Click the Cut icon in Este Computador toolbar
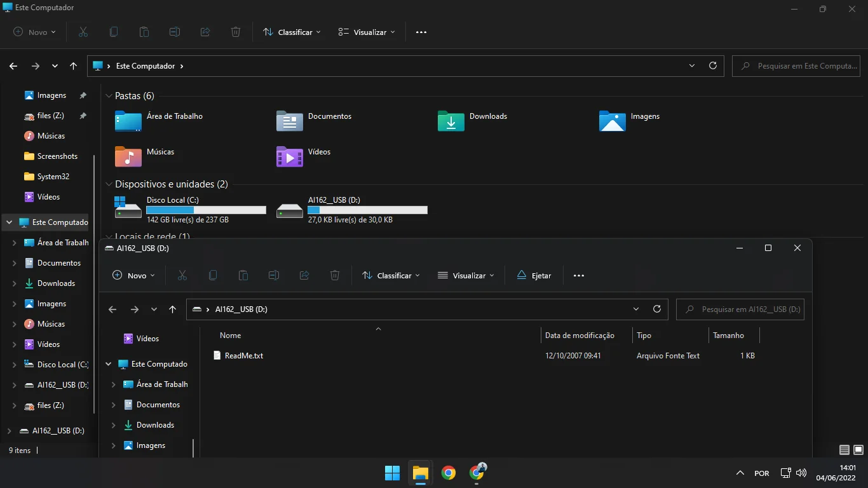868x488 pixels. pos(83,32)
